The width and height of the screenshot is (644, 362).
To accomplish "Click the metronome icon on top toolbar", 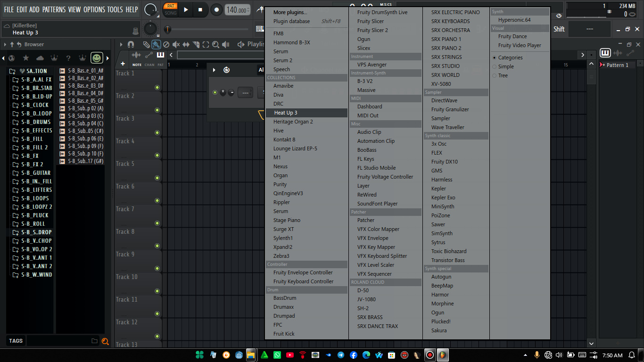I will pos(260,9).
